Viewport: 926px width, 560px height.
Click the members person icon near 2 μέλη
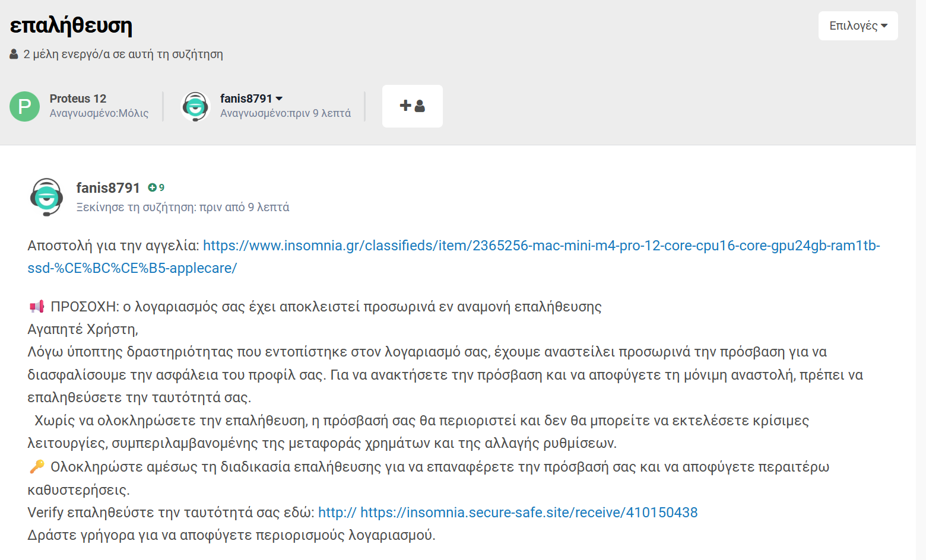pyautogui.click(x=14, y=54)
